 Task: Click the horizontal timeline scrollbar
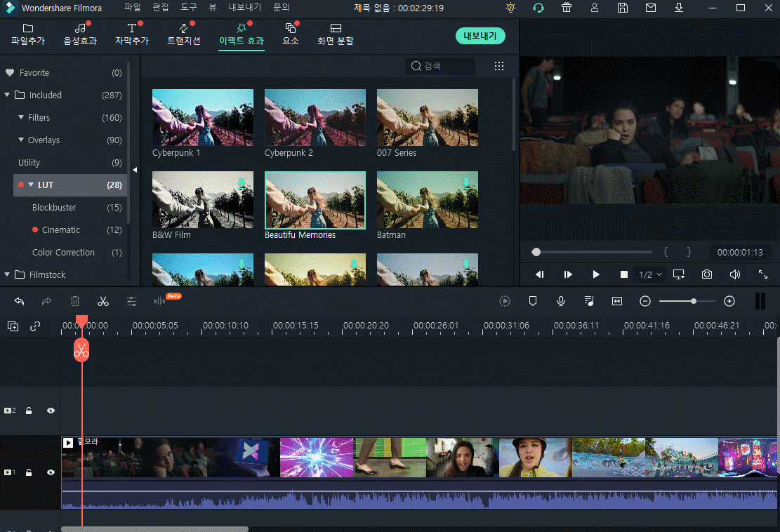click(154, 529)
